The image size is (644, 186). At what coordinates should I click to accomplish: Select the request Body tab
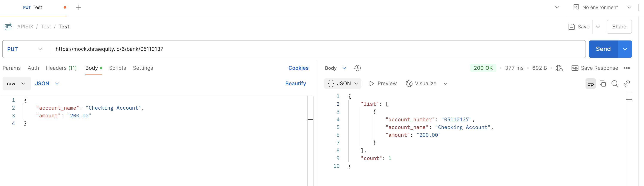click(94, 68)
